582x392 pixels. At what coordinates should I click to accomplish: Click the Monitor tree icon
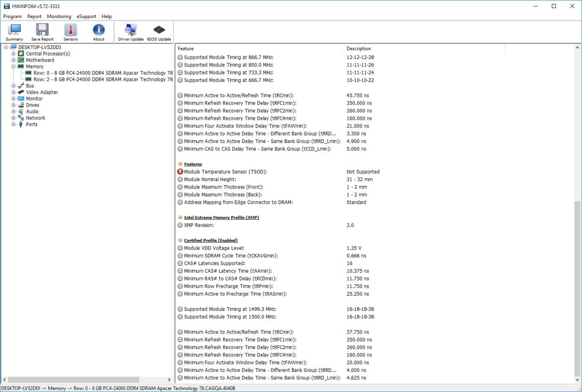[21, 98]
